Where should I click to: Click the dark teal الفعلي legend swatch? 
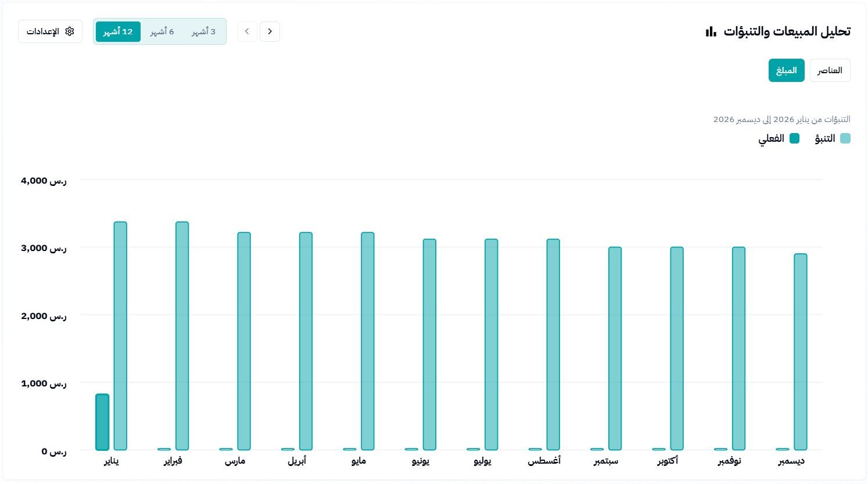click(794, 138)
